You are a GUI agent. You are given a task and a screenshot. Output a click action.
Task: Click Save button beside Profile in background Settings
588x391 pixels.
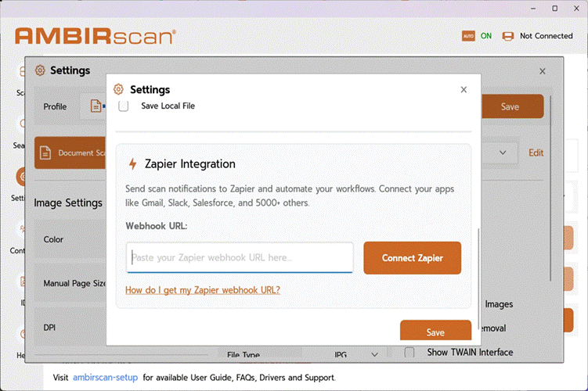coord(512,106)
